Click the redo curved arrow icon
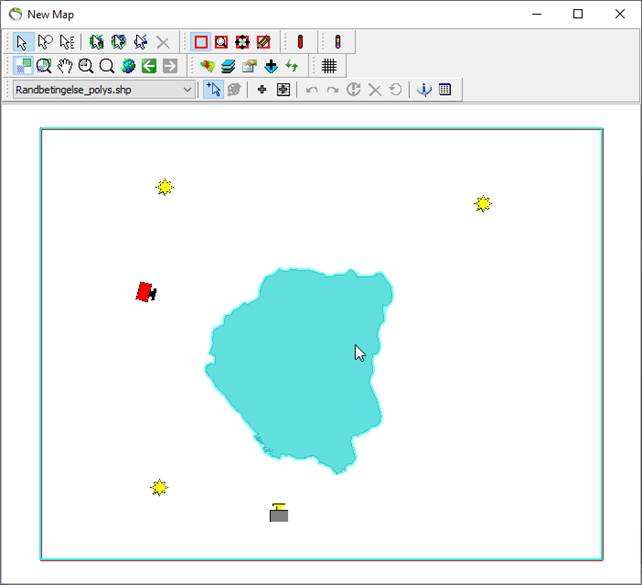 (332, 90)
